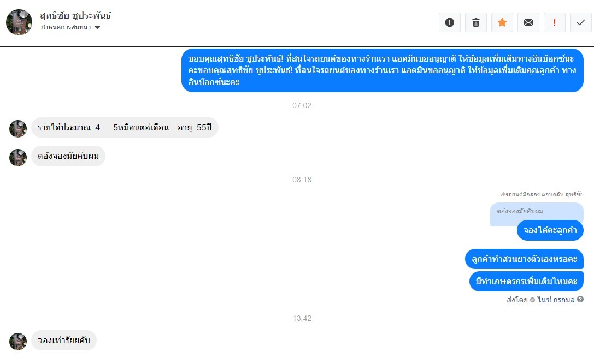Click avatar beside จองเท่ารัยยคับ message
This screenshot has width=594, height=364.
click(x=18, y=341)
